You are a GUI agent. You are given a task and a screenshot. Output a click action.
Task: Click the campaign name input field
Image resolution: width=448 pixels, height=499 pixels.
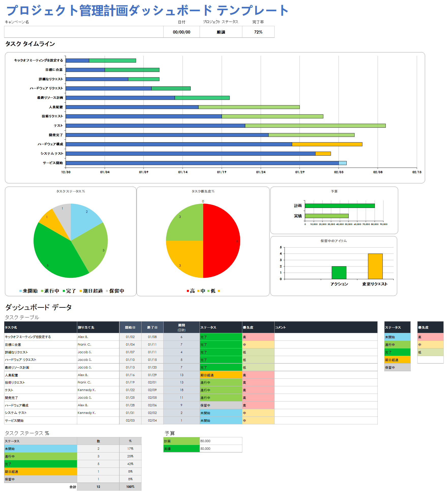(84, 32)
